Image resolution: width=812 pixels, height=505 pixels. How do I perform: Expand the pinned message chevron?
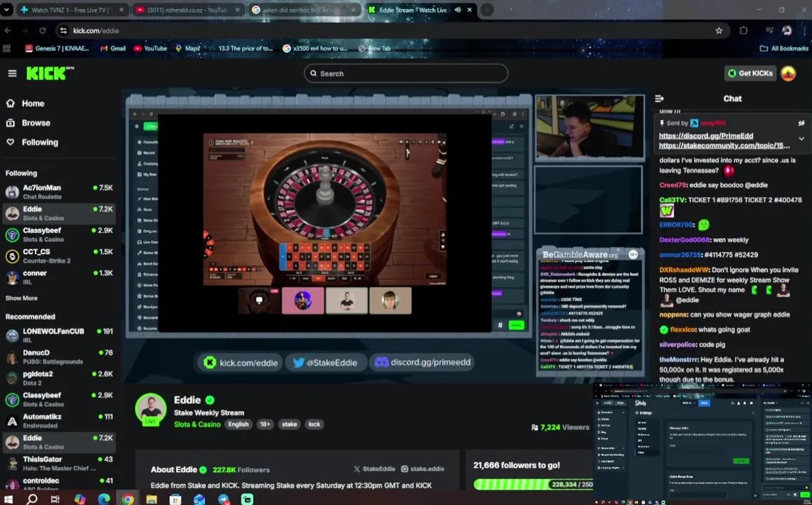point(801,139)
